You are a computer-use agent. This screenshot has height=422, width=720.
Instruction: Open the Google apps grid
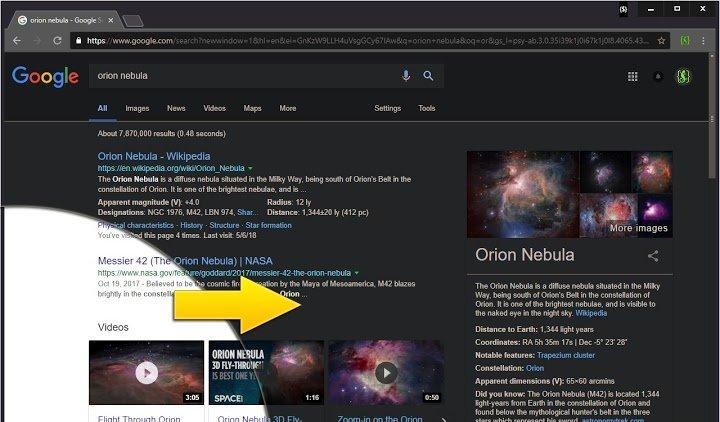(x=632, y=77)
